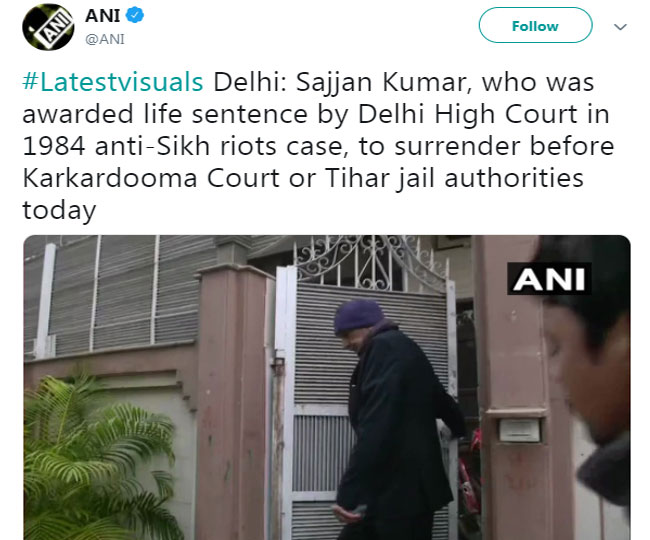
Task: Click the mailbox plate on pillar
Action: click(519, 430)
